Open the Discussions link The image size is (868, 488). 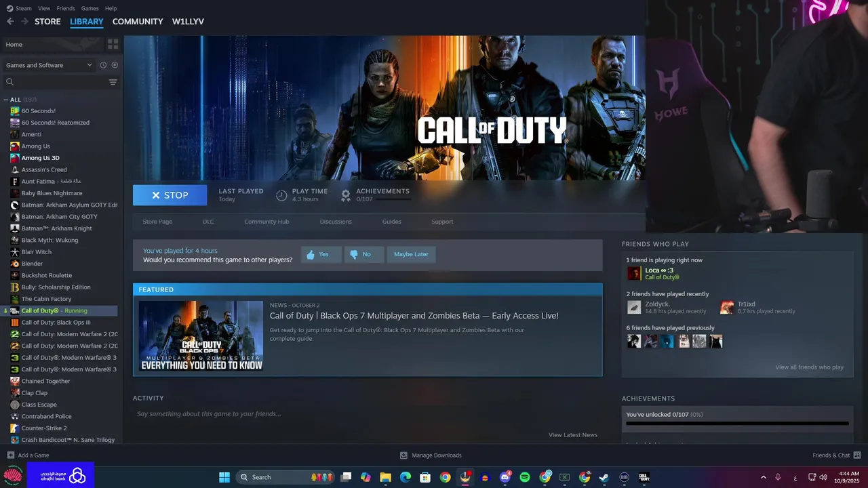tap(336, 222)
